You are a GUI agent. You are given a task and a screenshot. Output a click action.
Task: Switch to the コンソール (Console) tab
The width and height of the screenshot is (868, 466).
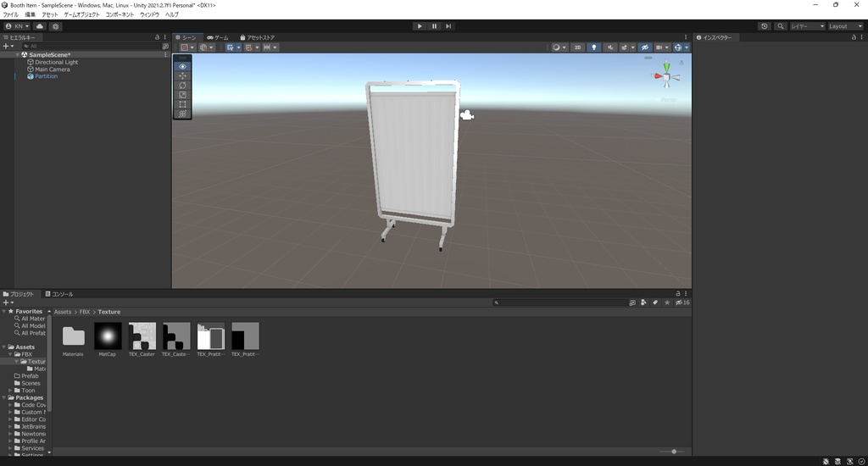pos(59,295)
